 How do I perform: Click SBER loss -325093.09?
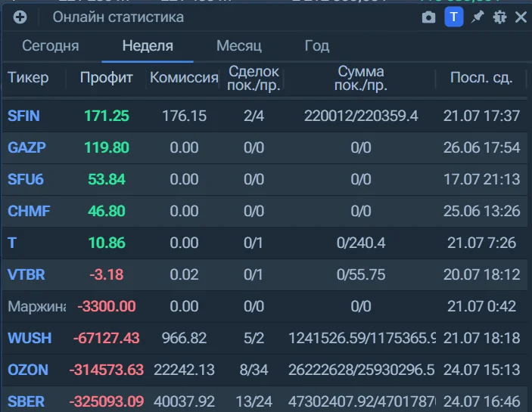pos(107,401)
